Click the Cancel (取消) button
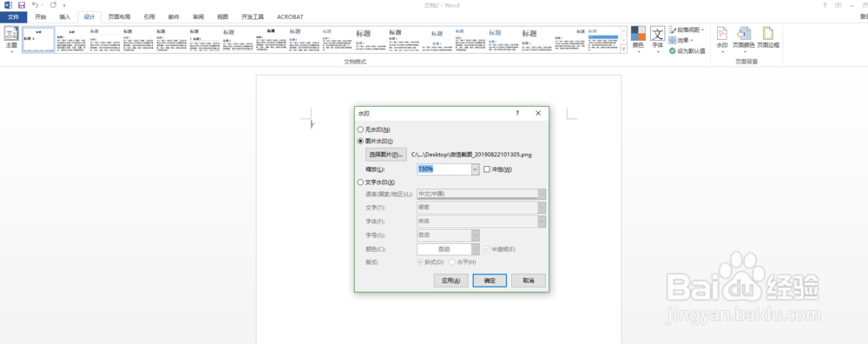Image resolution: width=868 pixels, height=344 pixels. [529, 281]
